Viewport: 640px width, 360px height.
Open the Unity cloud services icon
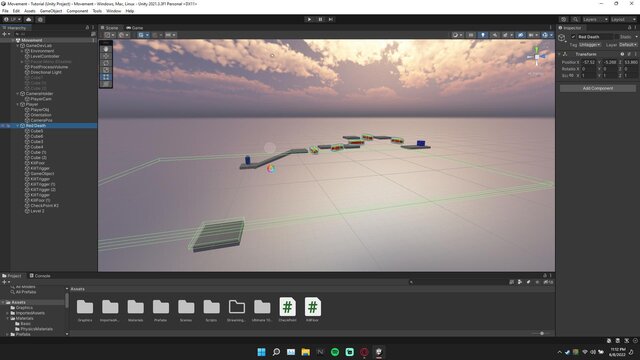tap(29, 19)
